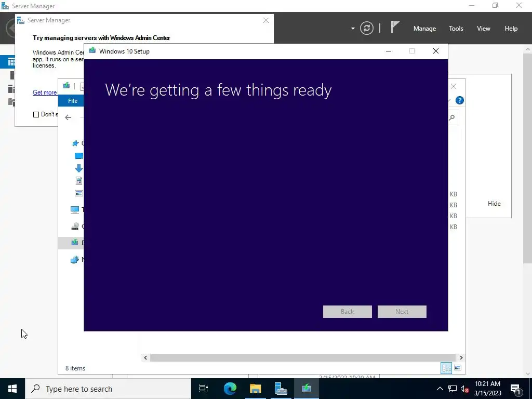The width and height of the screenshot is (532, 399).
Task: Click the Back button in Windows 10 Setup
Action: click(348, 312)
